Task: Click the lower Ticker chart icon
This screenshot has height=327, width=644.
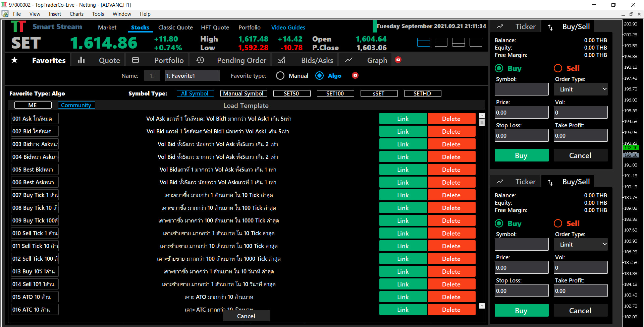Action: (500, 182)
